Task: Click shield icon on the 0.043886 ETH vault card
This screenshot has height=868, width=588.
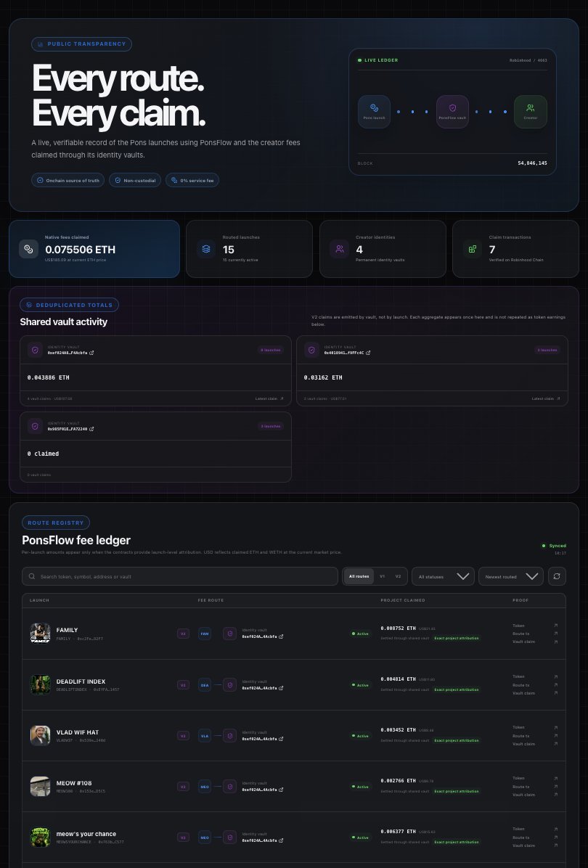Action: tap(35, 350)
